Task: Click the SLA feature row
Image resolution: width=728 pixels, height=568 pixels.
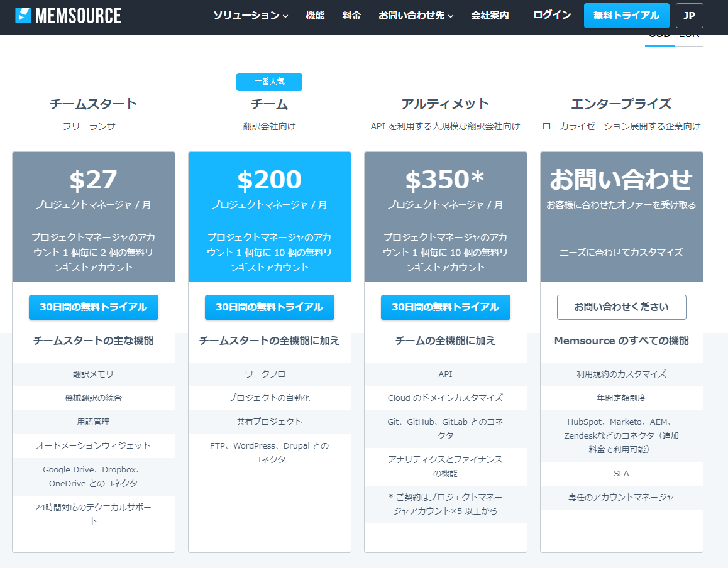Action: tap(621, 474)
